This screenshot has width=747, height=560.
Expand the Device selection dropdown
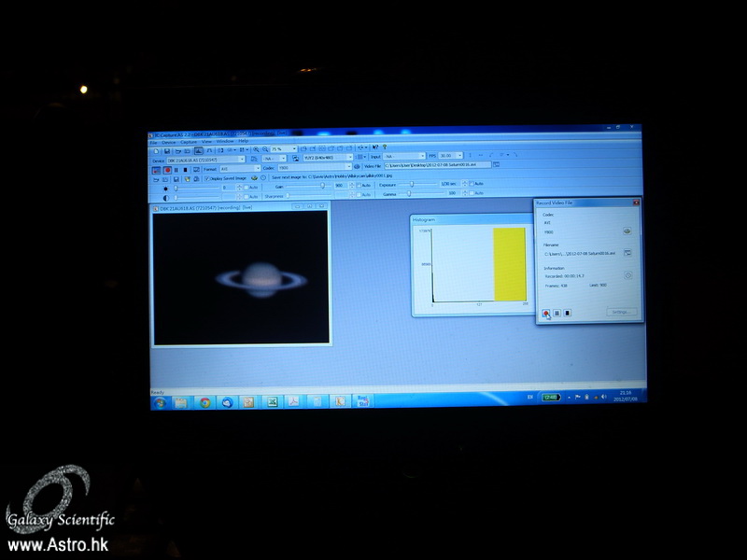point(242,159)
